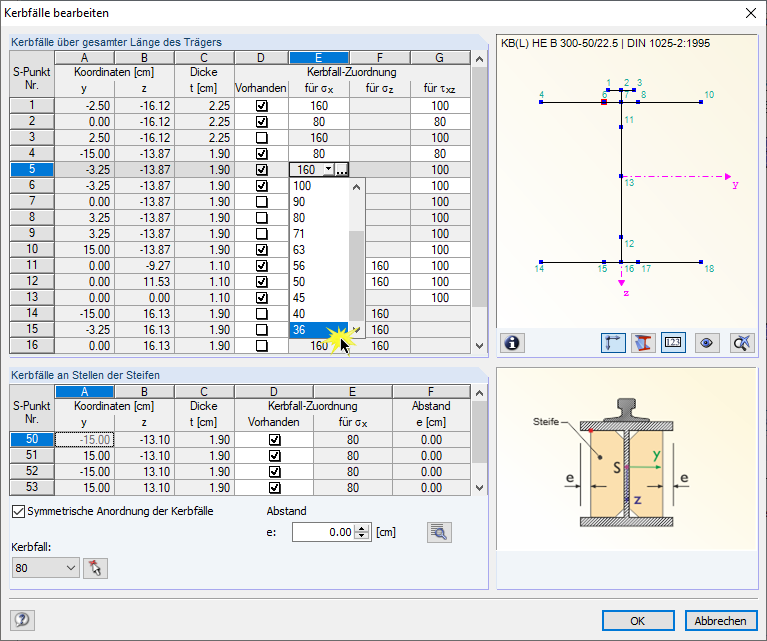Image resolution: width=767 pixels, height=641 pixels.
Task: Click the Abbrechen button
Action: [721, 620]
